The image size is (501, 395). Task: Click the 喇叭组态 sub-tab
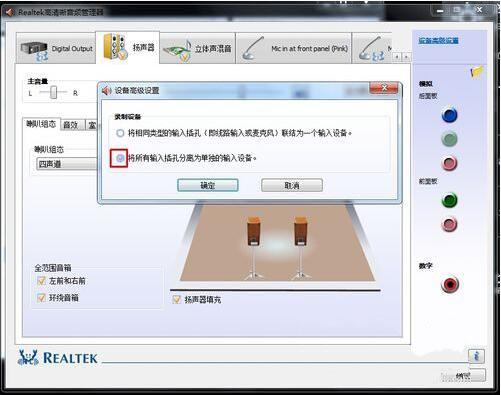[x=41, y=124]
